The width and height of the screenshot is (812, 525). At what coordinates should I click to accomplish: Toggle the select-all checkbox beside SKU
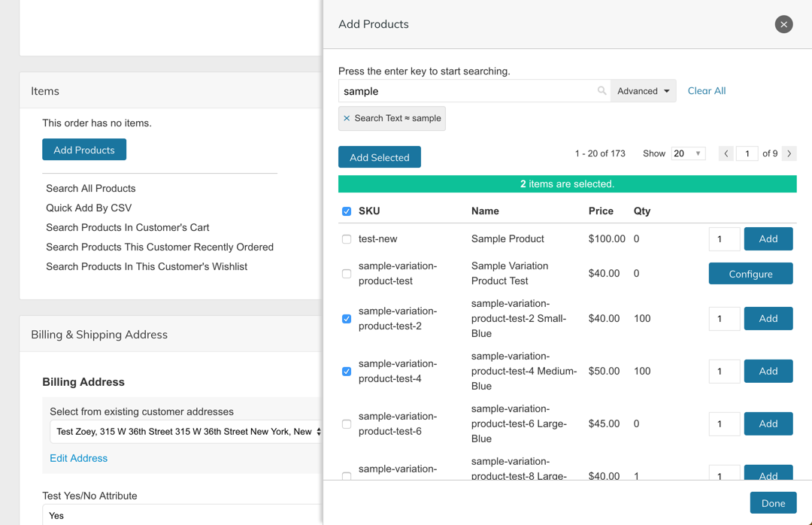(347, 211)
